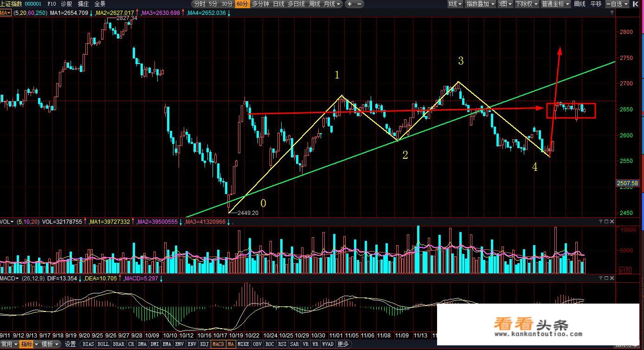Enable the WVAD indicator
Screen dimensions: 644x350
point(328,344)
